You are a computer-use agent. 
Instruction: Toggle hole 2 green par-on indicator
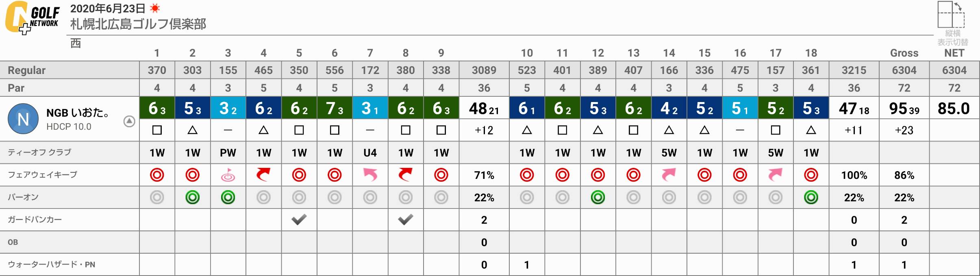tap(192, 198)
